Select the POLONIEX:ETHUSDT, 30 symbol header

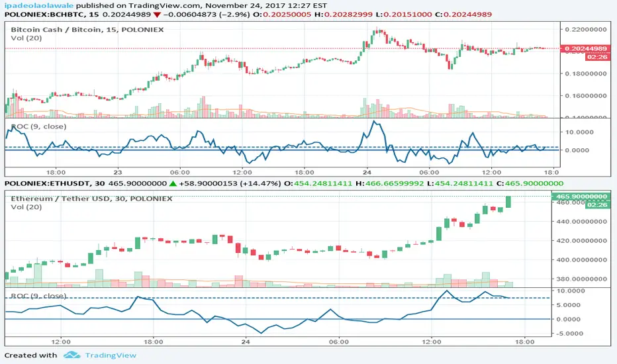coord(55,184)
